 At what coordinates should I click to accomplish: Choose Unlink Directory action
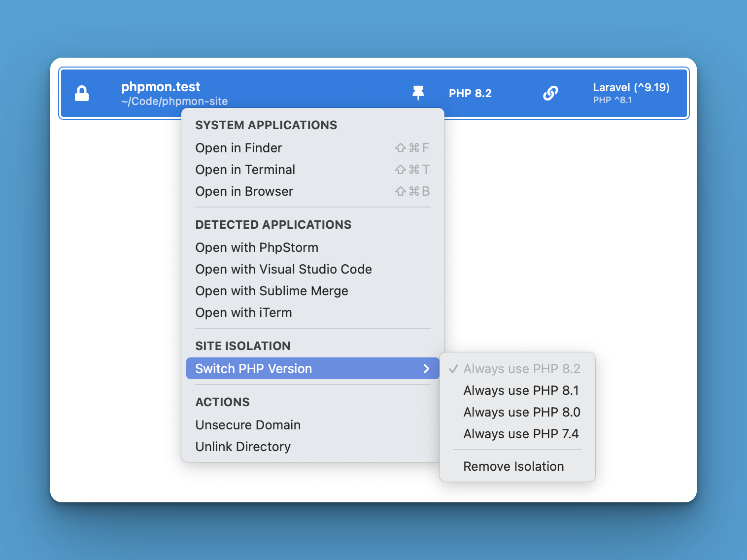pos(313,447)
